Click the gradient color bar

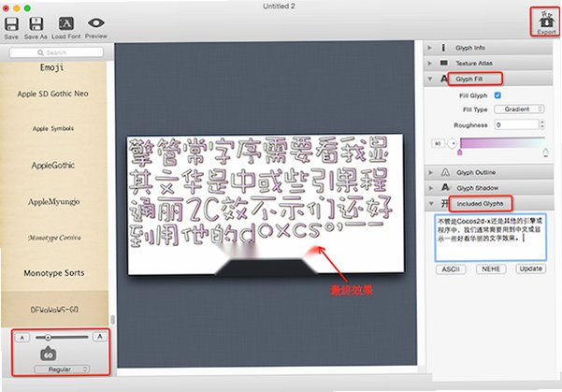pyautogui.click(x=502, y=143)
